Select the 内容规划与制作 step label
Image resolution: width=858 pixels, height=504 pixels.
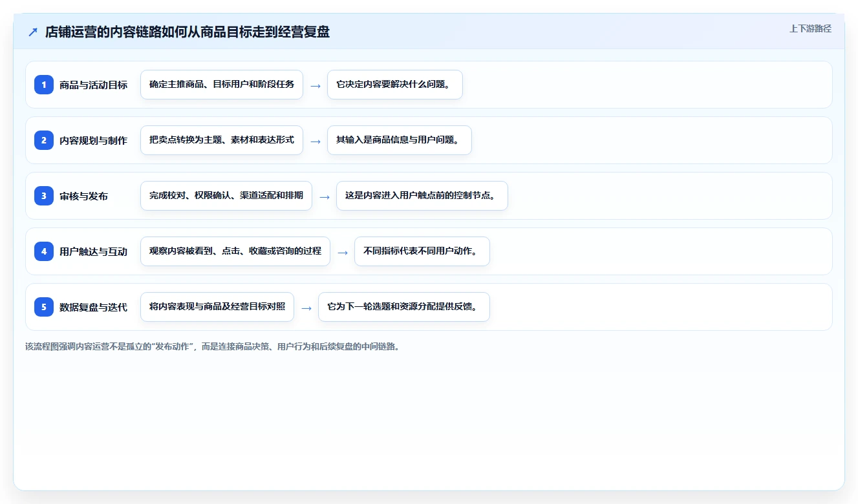(93, 140)
